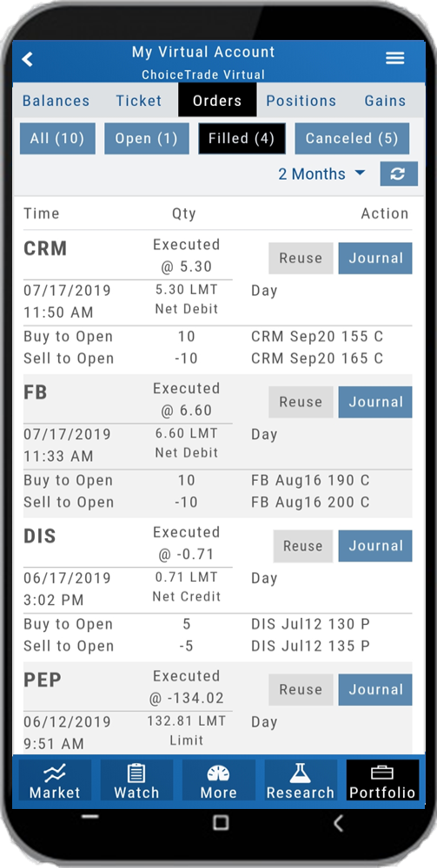
Task: Tap the Android back chevron
Action: (x=339, y=823)
